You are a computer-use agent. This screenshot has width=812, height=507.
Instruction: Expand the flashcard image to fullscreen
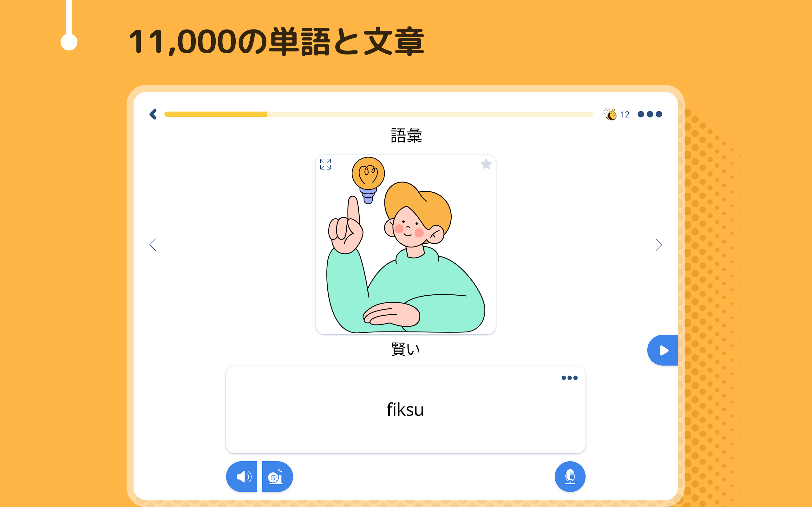(325, 164)
